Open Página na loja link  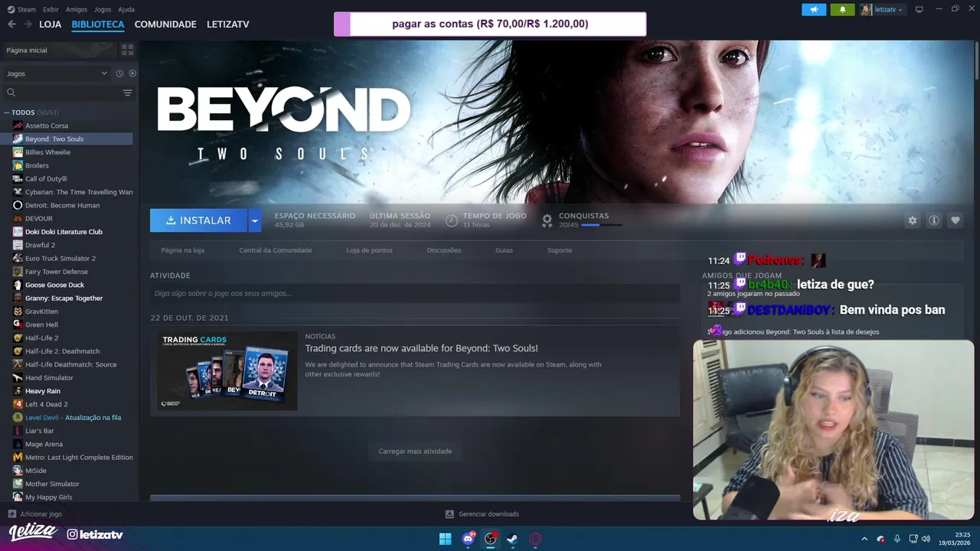[x=182, y=250]
